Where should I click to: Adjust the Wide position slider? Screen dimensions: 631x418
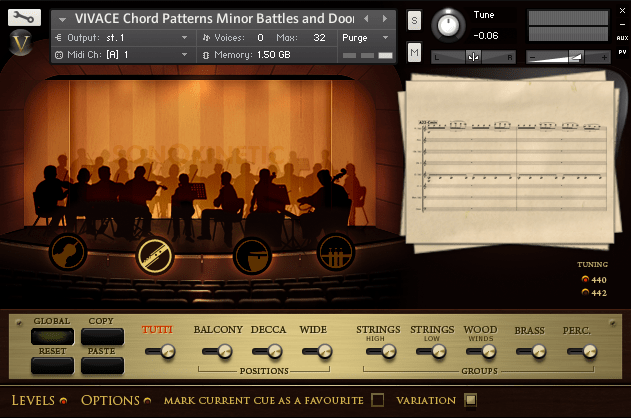coord(318,351)
